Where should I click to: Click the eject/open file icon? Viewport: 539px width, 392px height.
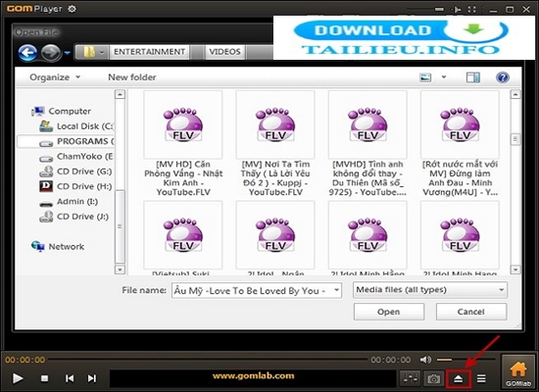(x=459, y=379)
